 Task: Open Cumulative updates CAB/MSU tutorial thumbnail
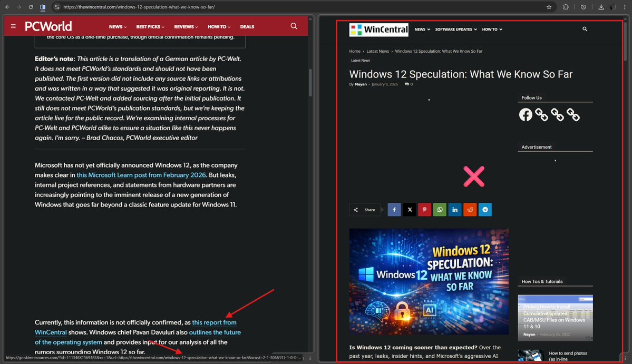coord(555,318)
